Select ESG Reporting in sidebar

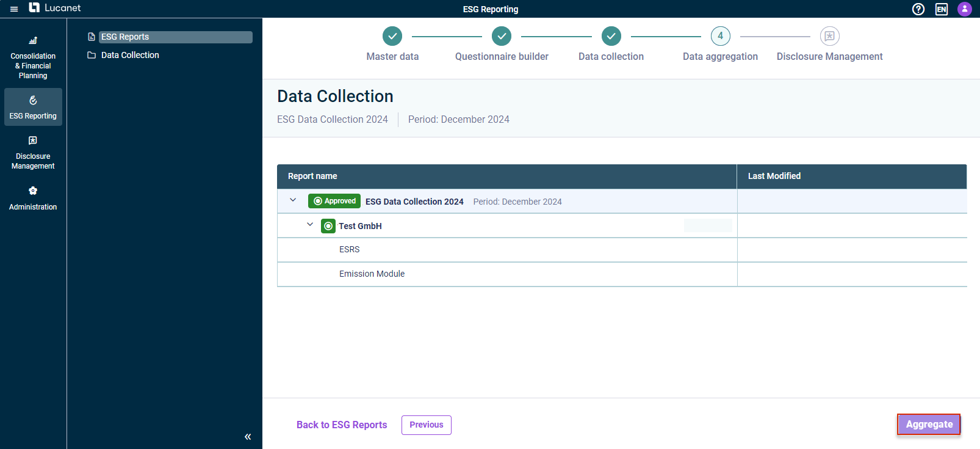point(33,107)
